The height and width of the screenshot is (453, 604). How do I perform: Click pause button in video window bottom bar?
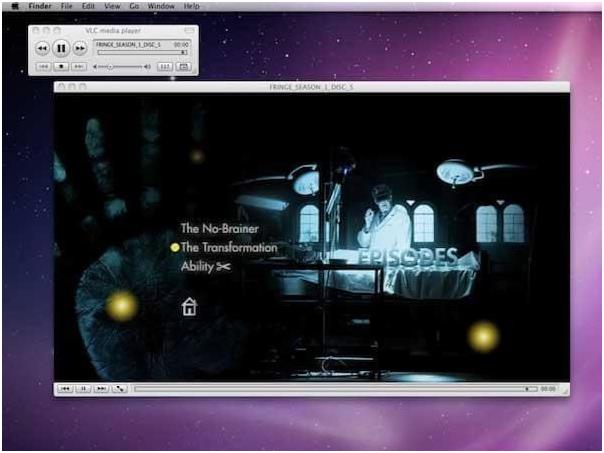click(x=83, y=388)
